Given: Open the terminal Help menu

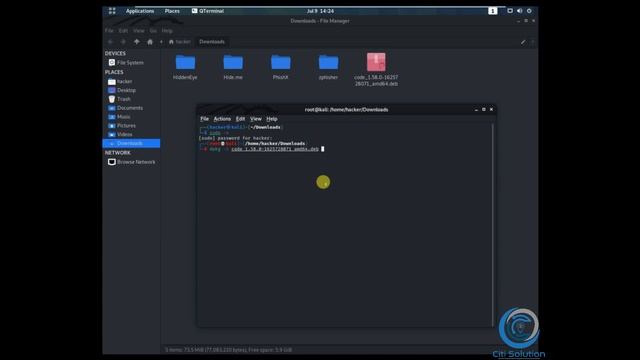Looking at the screenshot, I should click(x=272, y=119).
